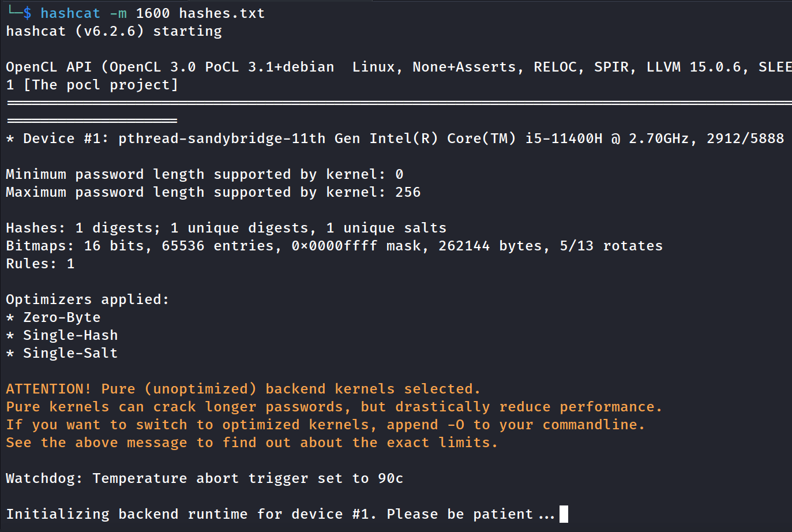Click the '1600' hash mode number
This screenshot has width=792, height=532.
[x=152, y=13]
